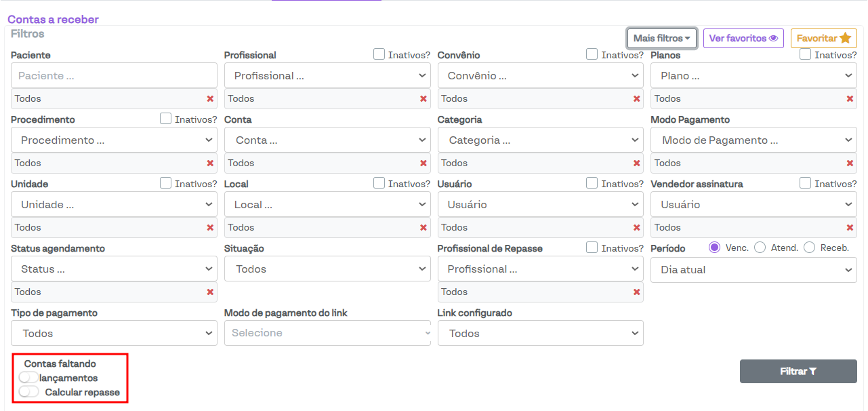This screenshot has height=411, width=868.
Task: Open the Mais filtros menu
Action: pyautogui.click(x=661, y=39)
